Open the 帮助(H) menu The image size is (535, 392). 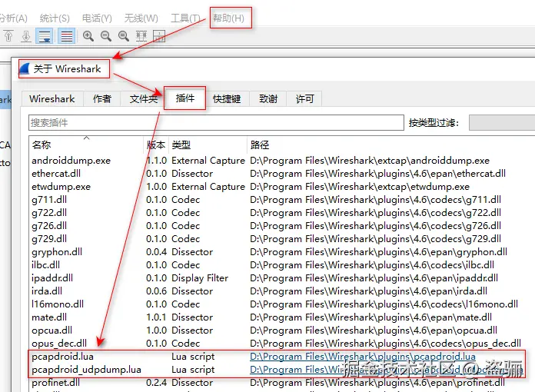click(x=228, y=18)
